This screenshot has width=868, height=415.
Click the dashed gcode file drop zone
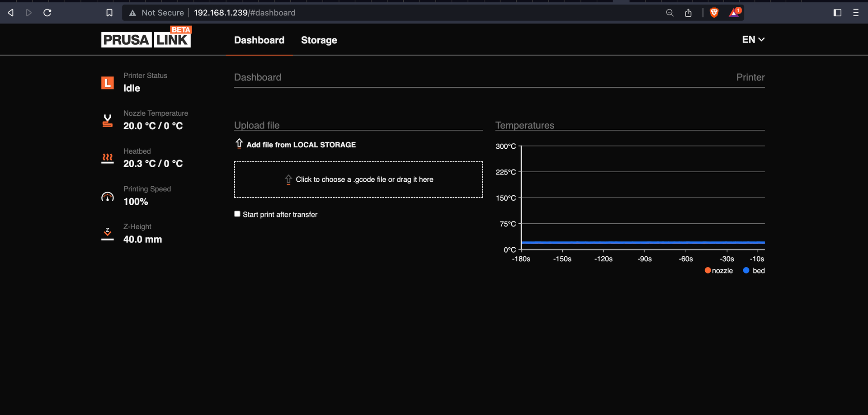(x=358, y=179)
